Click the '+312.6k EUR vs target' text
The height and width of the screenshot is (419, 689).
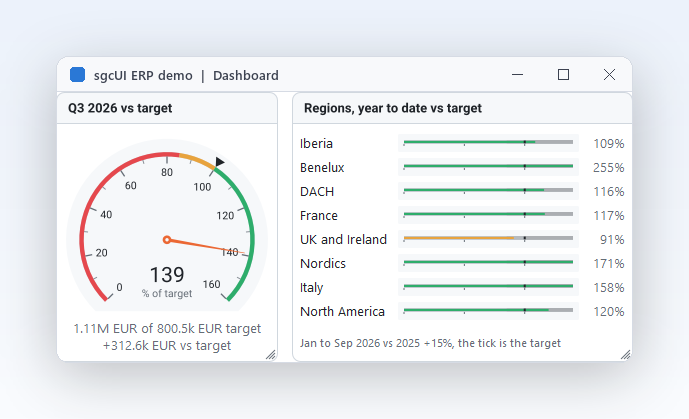coord(167,346)
